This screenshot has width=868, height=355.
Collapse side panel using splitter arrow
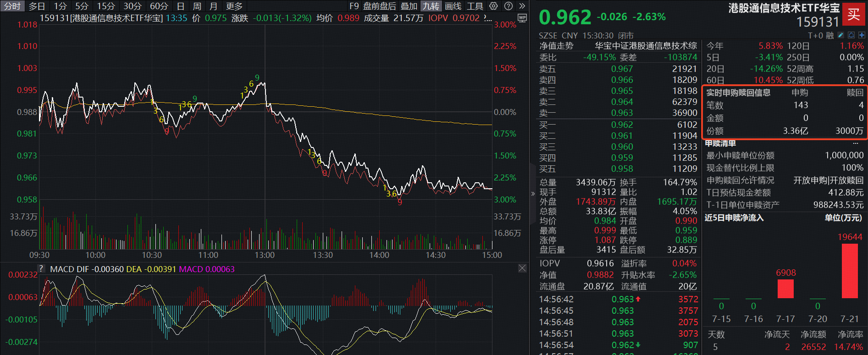(533, 194)
